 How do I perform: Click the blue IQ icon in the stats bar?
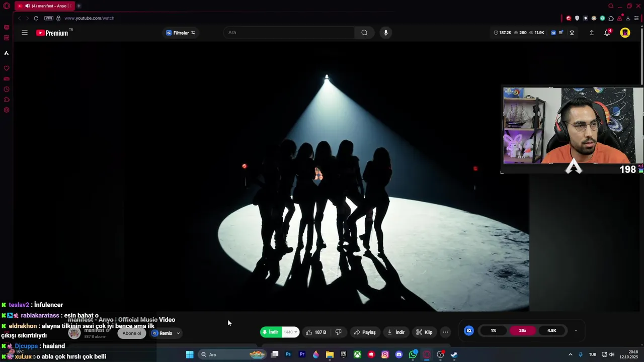pos(553,33)
